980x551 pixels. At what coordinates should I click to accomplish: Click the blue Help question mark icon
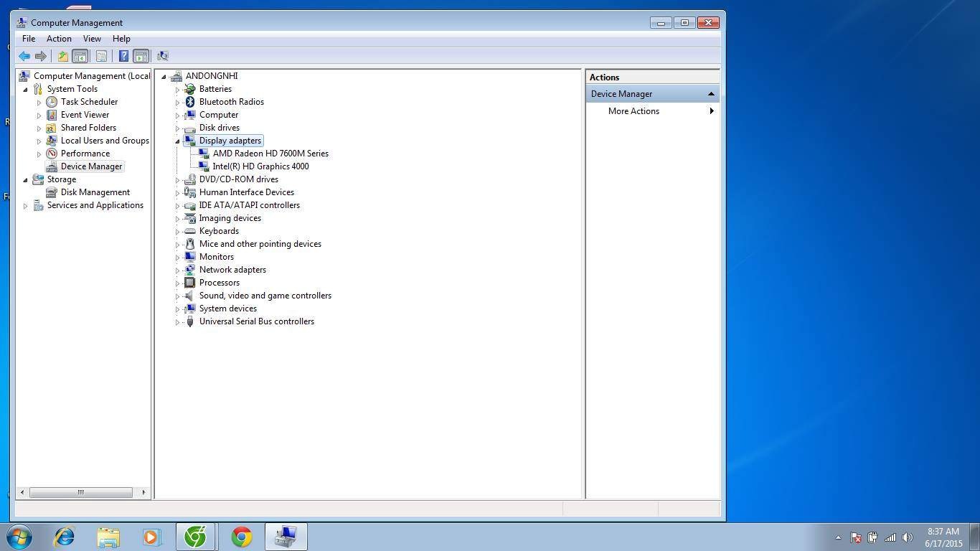[x=123, y=56]
